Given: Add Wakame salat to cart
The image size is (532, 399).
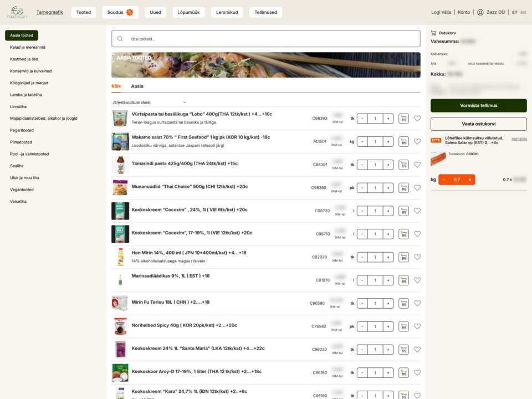Looking at the screenshot, I should click(x=403, y=141).
